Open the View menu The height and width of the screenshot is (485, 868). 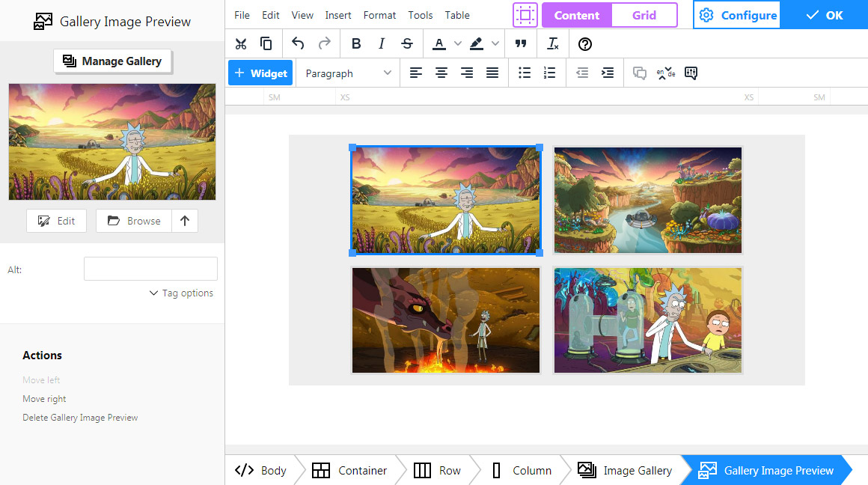point(302,15)
